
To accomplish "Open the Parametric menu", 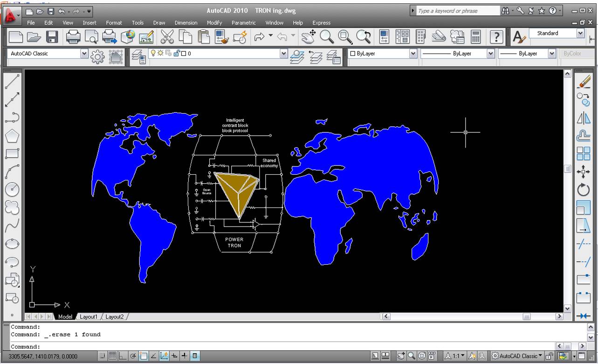I will click(x=243, y=22).
